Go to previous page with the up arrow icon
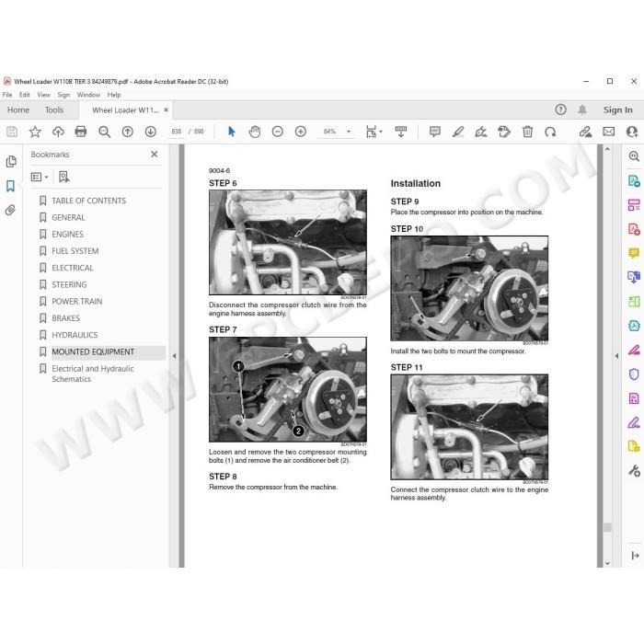This screenshot has width=644, height=644. click(127, 132)
